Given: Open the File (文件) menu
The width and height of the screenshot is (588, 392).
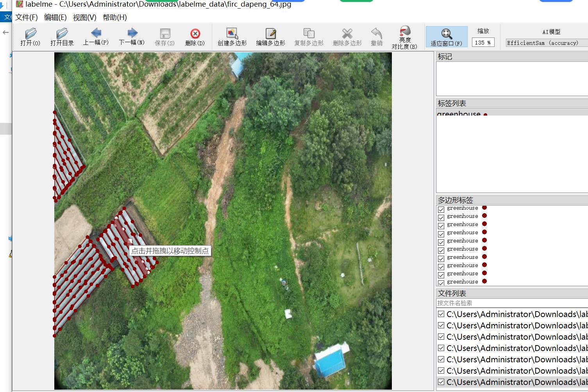Looking at the screenshot, I should point(27,18).
